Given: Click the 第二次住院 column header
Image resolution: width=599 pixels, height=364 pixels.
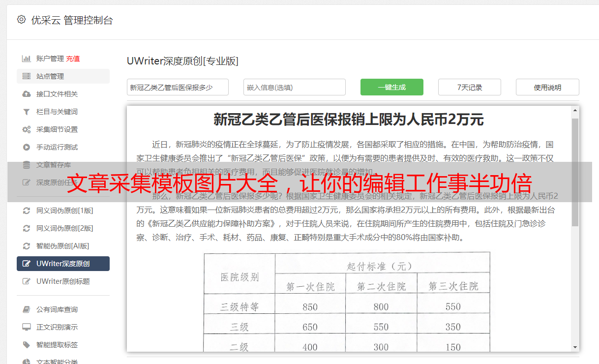Looking at the screenshot, I should pos(381,286).
